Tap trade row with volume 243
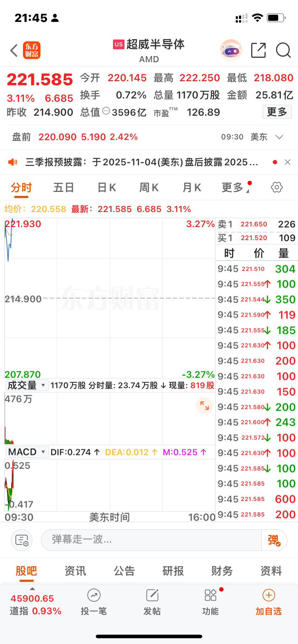Screen dimensions: 298x644 [x=257, y=422]
